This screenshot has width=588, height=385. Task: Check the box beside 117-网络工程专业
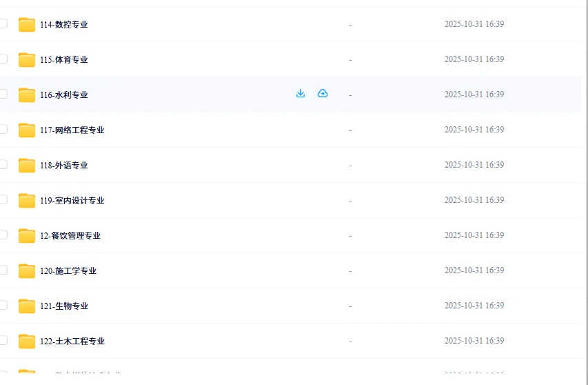pyautogui.click(x=3, y=129)
